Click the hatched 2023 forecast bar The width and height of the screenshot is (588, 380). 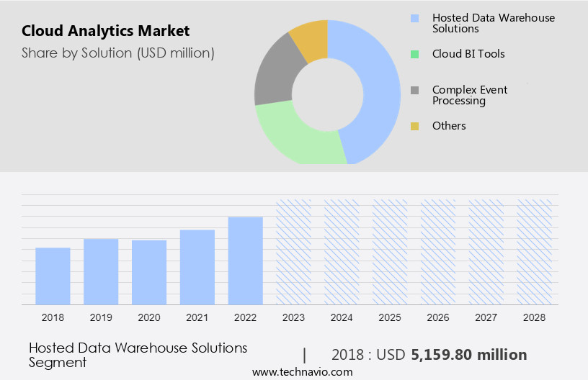(x=294, y=252)
